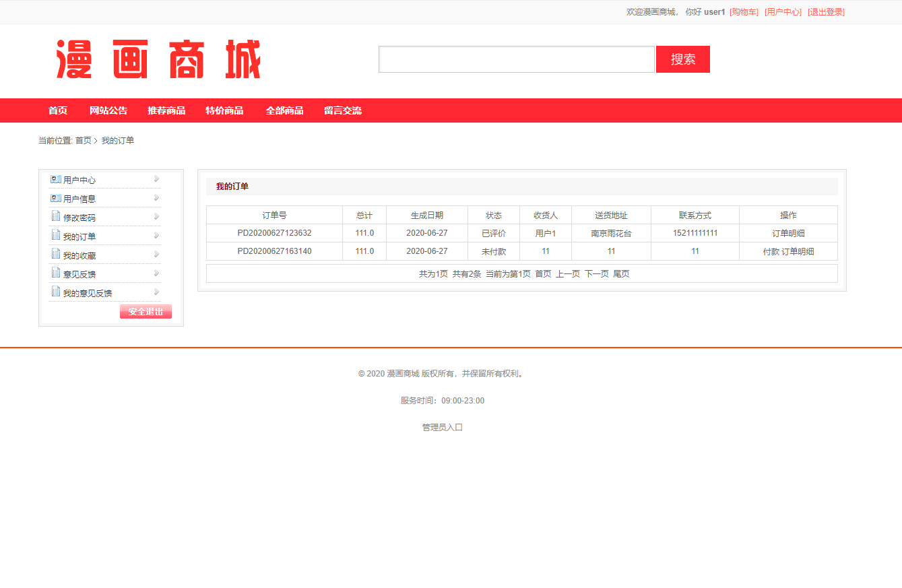
Task: Open 修改密码 in the sidebar menu
Action: point(79,218)
